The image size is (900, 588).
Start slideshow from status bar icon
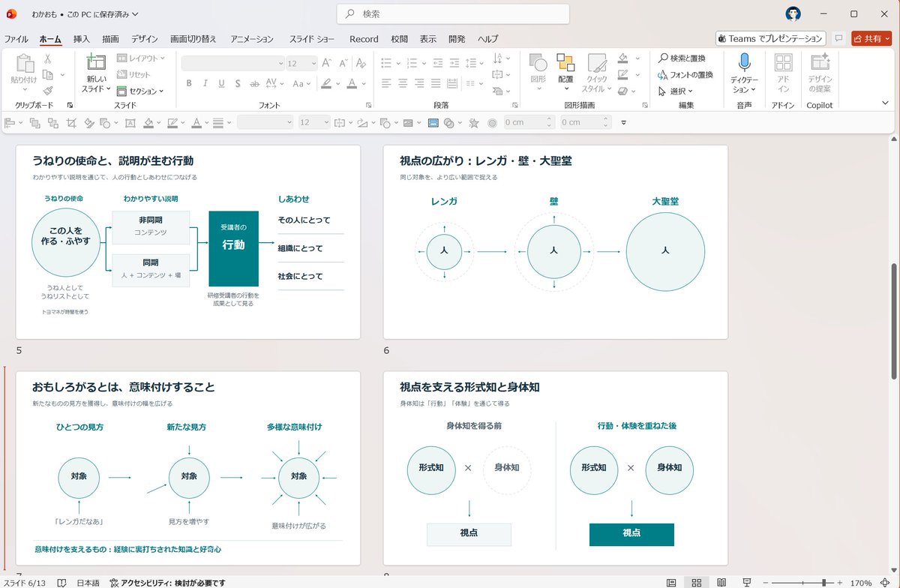tap(747, 582)
